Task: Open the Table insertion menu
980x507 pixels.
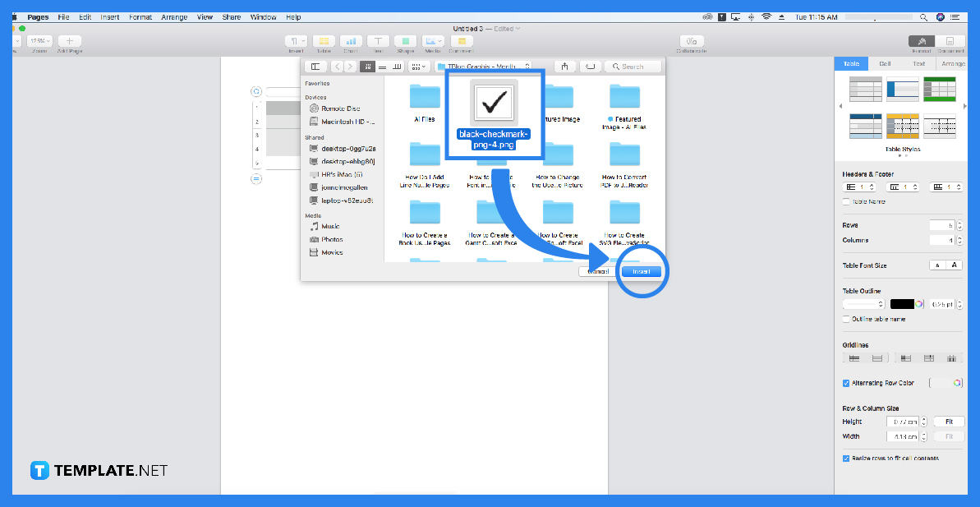Action: (324, 42)
